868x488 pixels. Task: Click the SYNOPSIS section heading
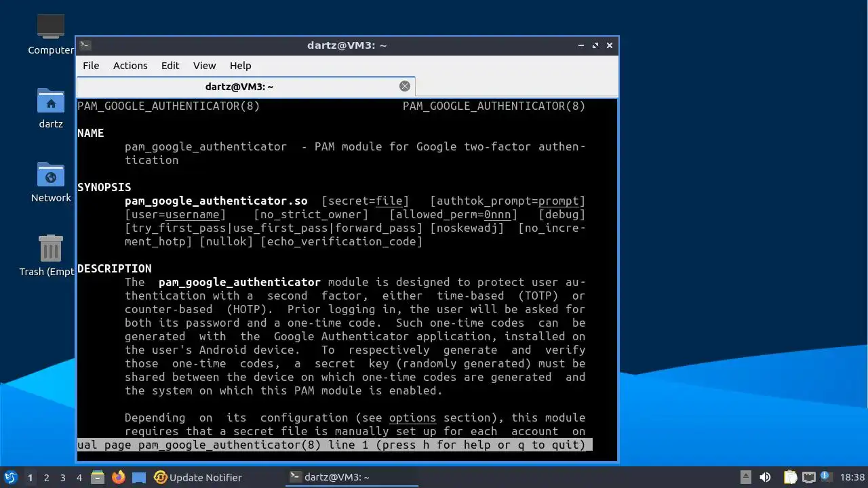point(104,187)
